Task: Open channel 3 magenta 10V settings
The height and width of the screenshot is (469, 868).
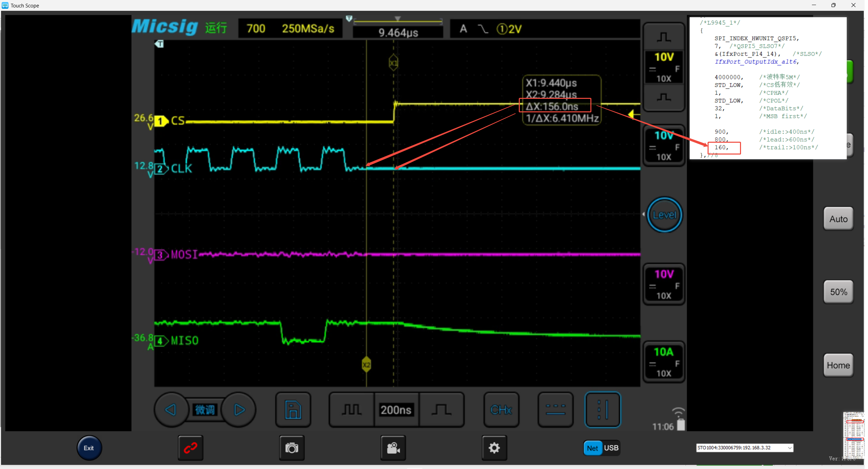Action: coord(664,284)
